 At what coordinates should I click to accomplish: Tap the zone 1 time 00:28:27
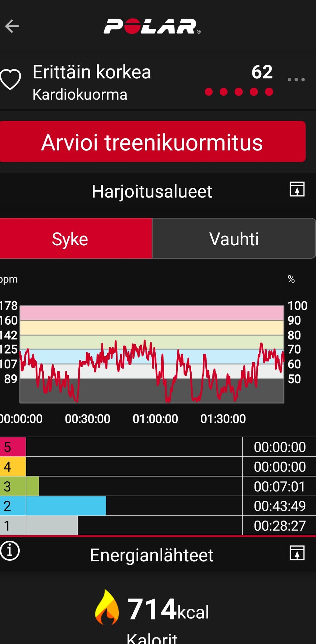(x=279, y=526)
